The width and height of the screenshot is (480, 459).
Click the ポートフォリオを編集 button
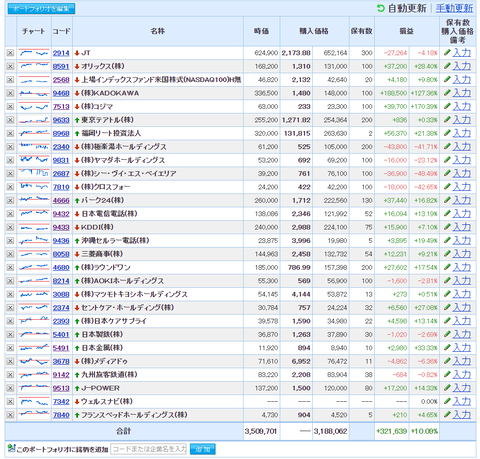(x=41, y=9)
